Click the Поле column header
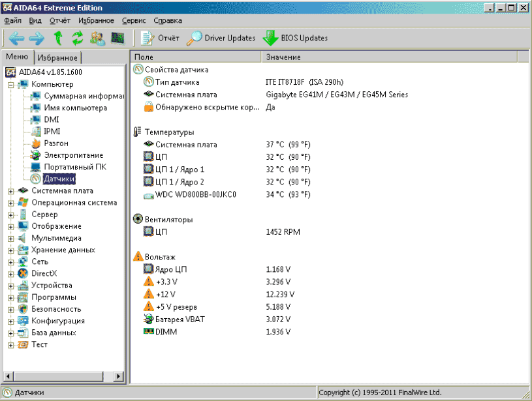 [x=196, y=57]
